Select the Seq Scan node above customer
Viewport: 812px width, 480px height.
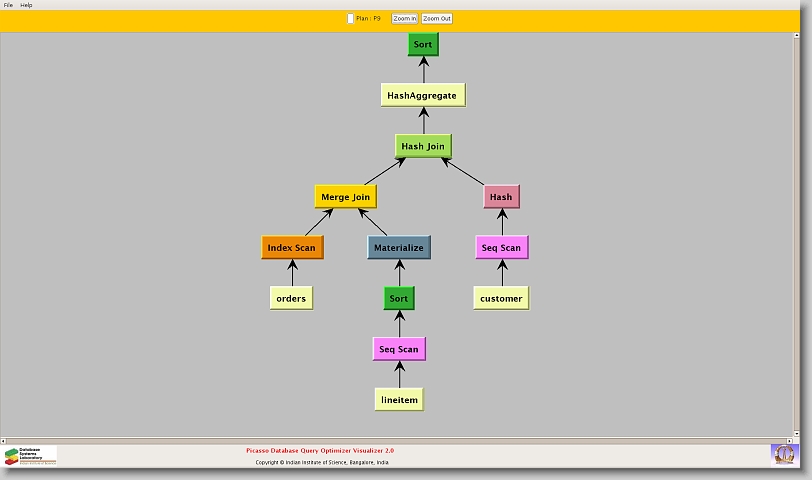pos(501,248)
